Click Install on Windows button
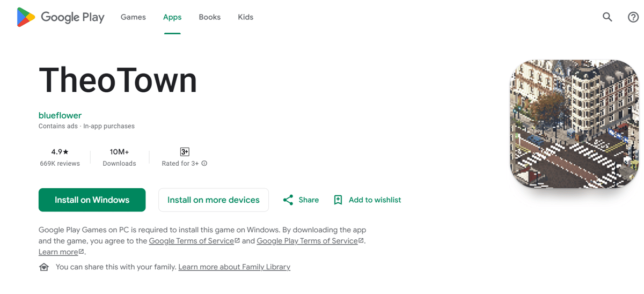This screenshot has width=644, height=294. pyautogui.click(x=92, y=200)
